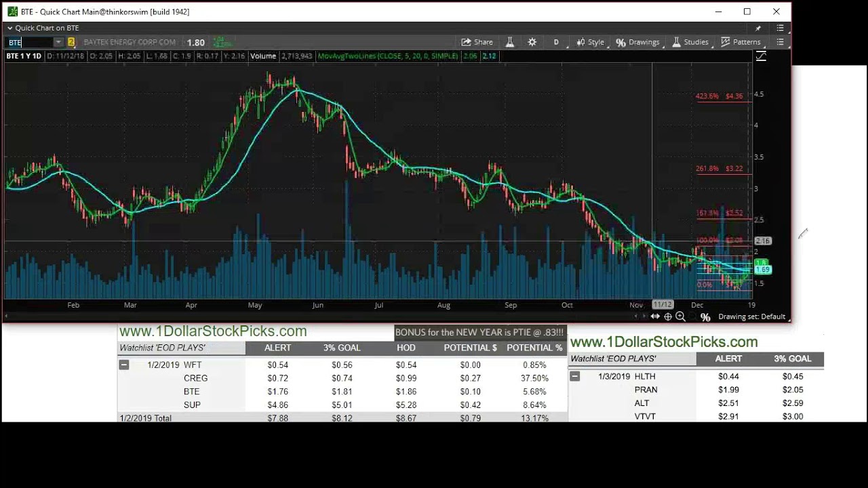Select the SUP row ticker
The height and width of the screenshot is (488, 868).
click(x=192, y=405)
